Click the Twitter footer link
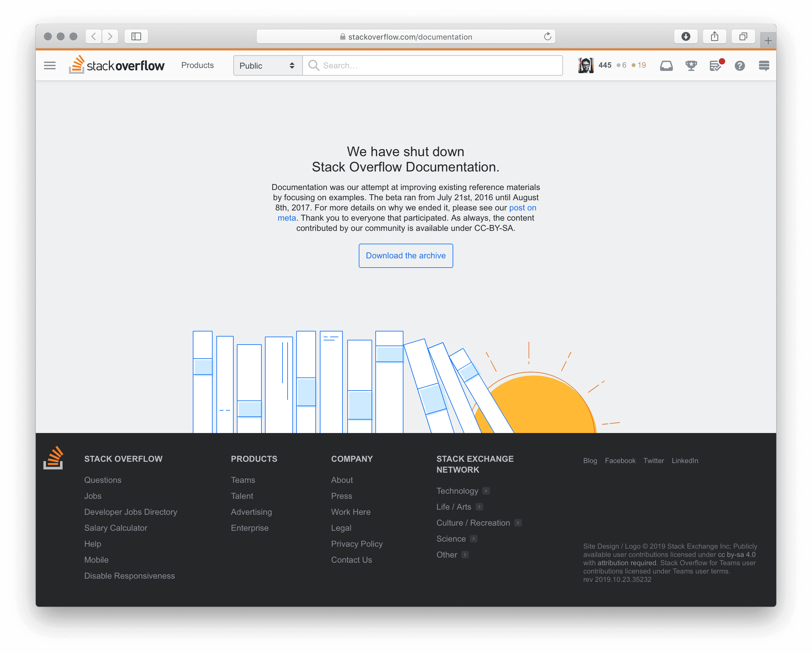Screen dimensions: 812x654 point(653,460)
